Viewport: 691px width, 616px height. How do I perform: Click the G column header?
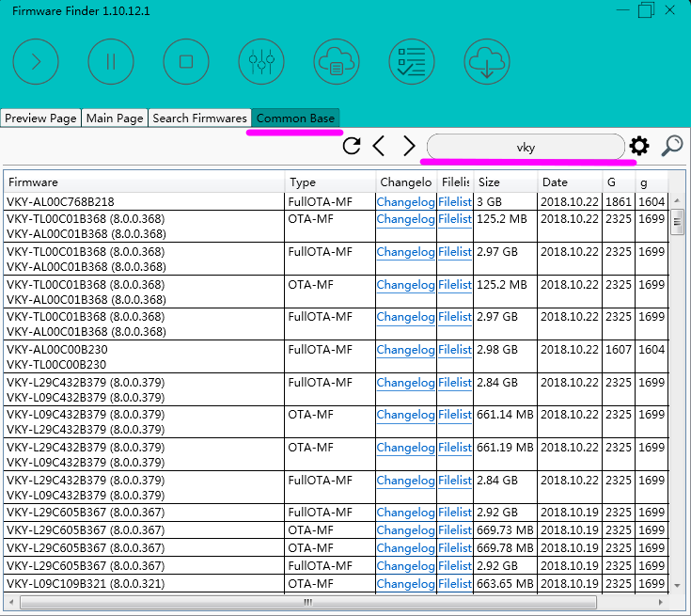[619, 182]
